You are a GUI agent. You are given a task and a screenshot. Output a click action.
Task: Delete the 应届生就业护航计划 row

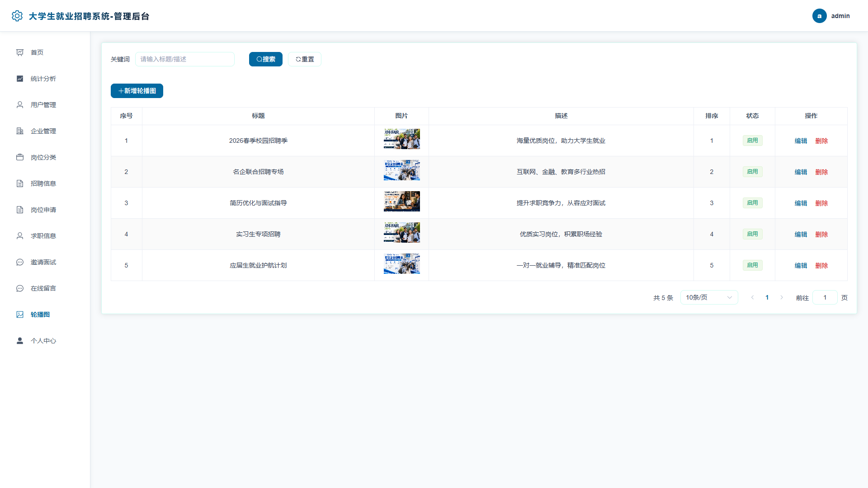(x=821, y=266)
